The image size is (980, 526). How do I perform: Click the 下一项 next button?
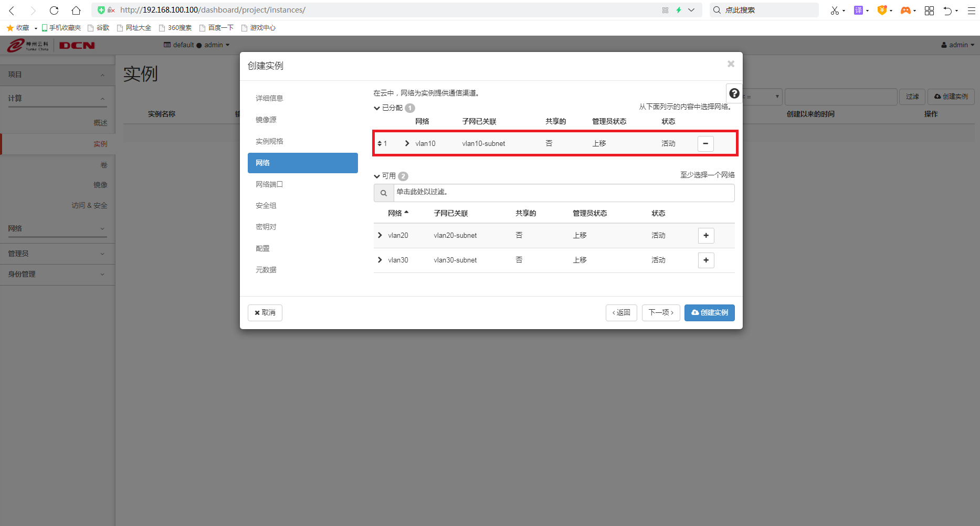click(x=661, y=313)
